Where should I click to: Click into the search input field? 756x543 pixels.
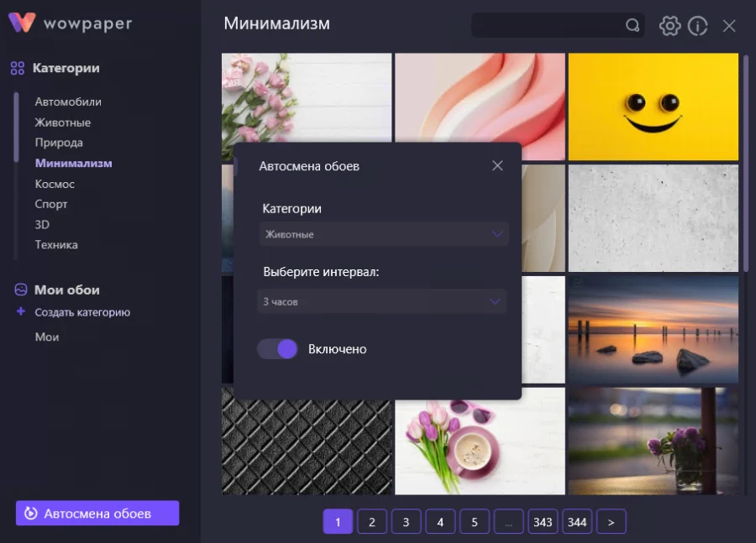point(546,26)
